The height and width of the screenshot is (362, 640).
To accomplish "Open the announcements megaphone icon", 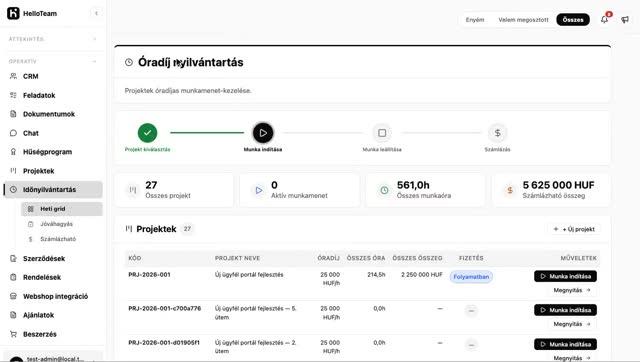I will coord(625,19).
